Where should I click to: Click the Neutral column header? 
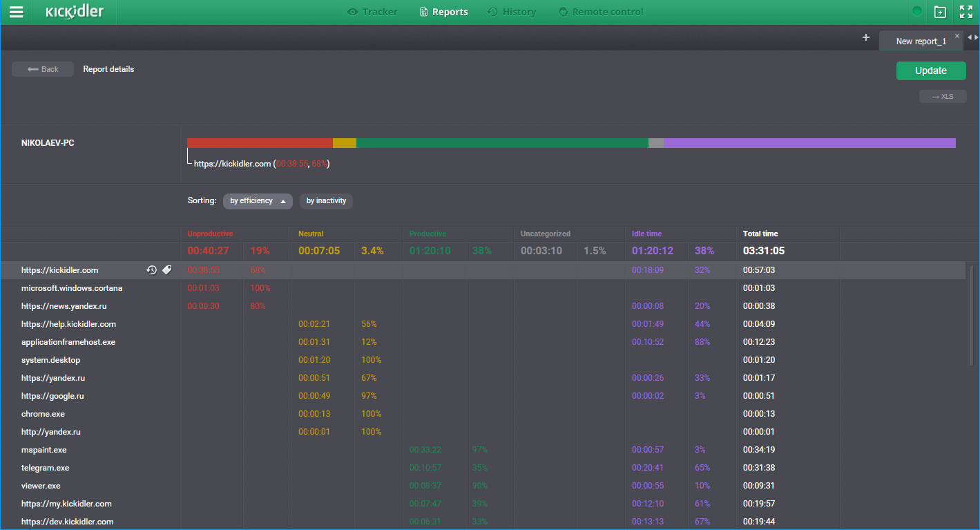point(311,234)
